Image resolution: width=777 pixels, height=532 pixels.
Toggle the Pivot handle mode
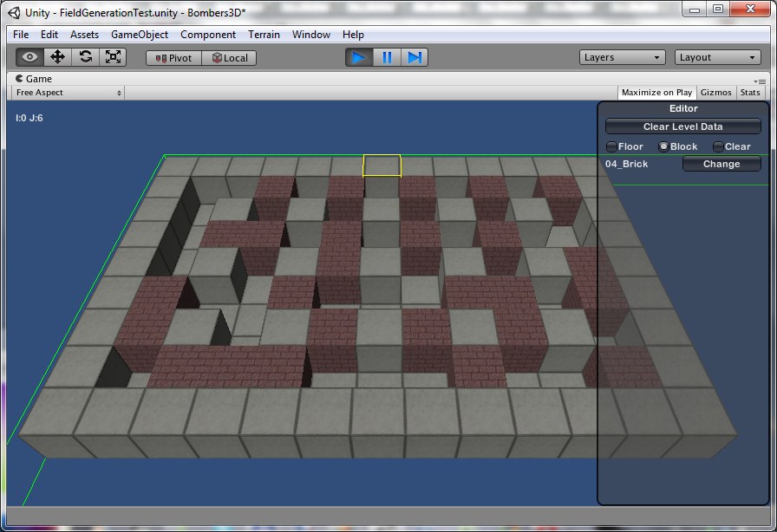[174, 58]
